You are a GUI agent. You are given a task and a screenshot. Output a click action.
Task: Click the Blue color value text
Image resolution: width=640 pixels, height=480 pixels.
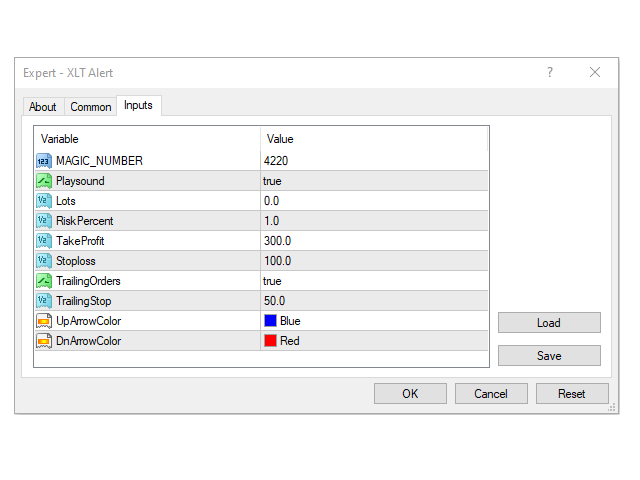click(x=290, y=321)
